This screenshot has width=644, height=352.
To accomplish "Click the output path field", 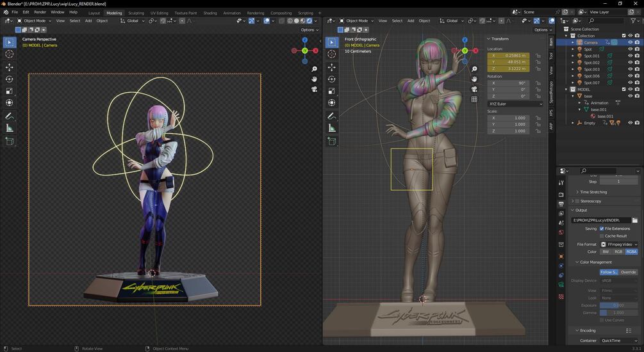I will 601,220.
